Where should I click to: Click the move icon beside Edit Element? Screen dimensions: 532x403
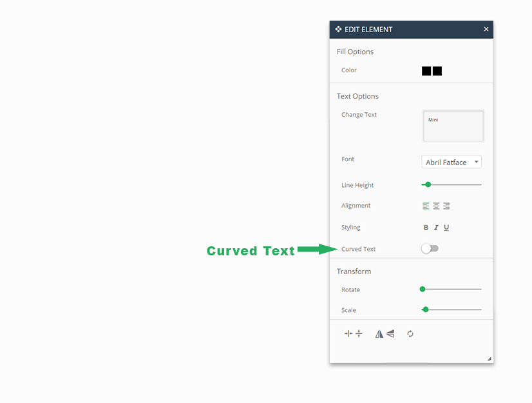tap(338, 29)
